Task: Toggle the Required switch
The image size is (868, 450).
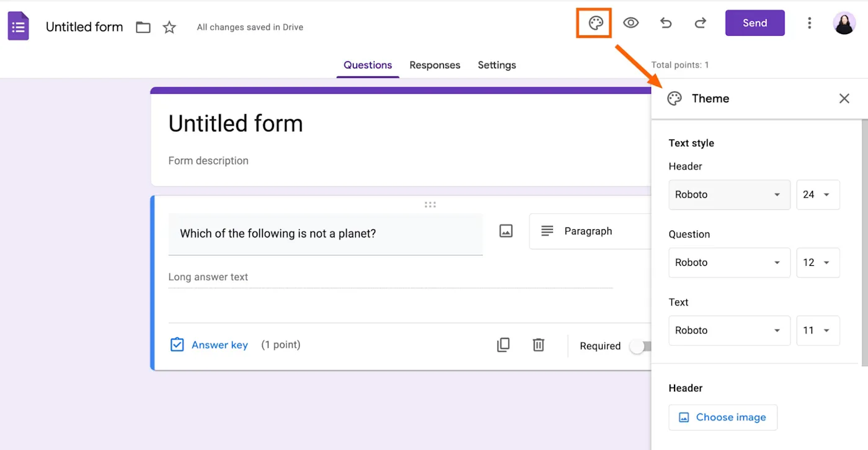Action: tap(640, 346)
